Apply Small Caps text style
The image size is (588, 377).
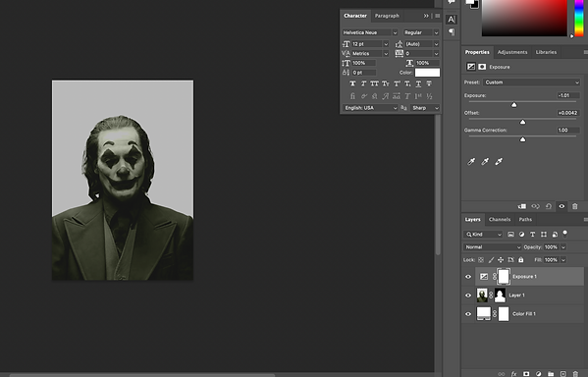(x=386, y=83)
